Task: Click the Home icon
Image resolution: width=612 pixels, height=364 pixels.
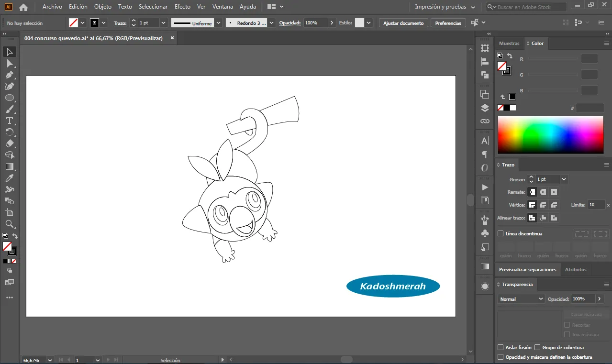Action: [x=23, y=7]
